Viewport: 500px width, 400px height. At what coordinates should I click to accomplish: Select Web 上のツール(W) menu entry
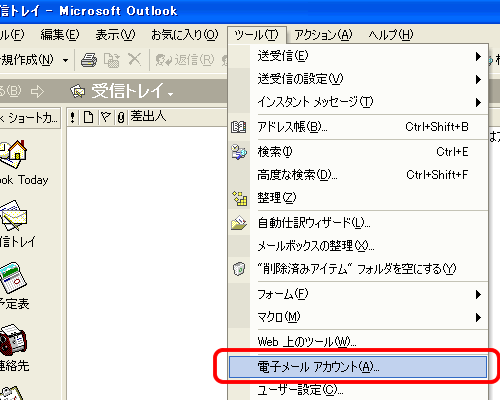click(x=358, y=342)
